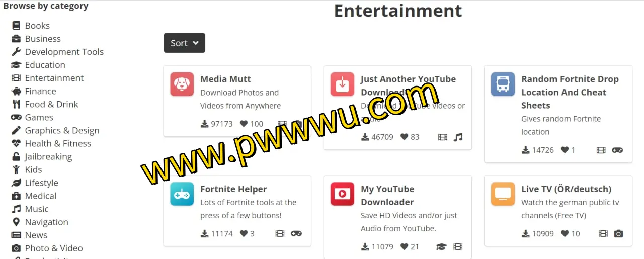Open Live TV (ÖR/deutsch) shortcut title

(567, 189)
